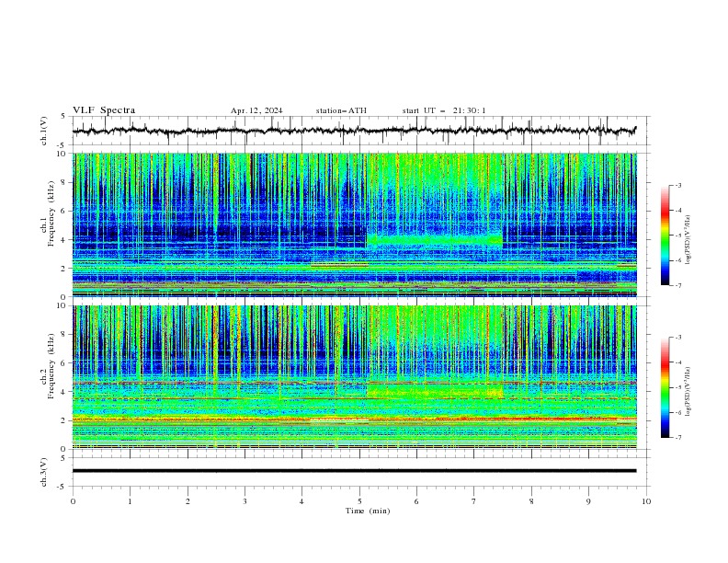Click the ch.1 spectrogram 4 kHz emission band
728x563 pixels.
[x=435, y=240]
